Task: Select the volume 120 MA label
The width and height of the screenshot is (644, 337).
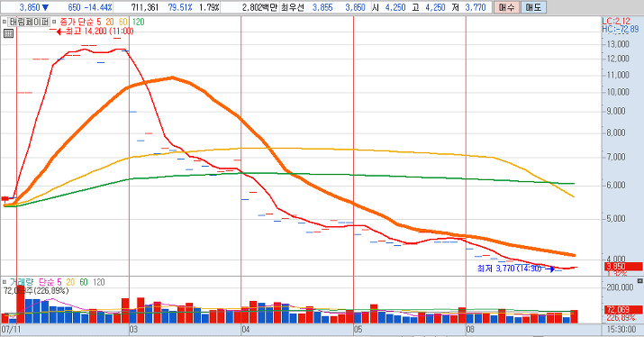Action: [x=98, y=282]
